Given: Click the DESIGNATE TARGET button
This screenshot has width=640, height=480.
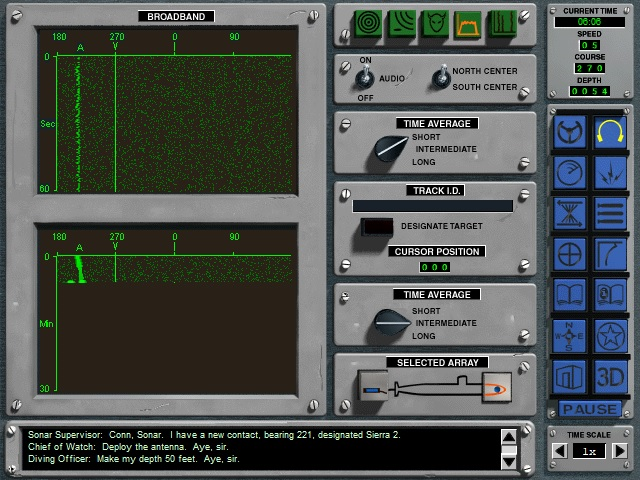Looking at the screenshot, I should point(377,227).
